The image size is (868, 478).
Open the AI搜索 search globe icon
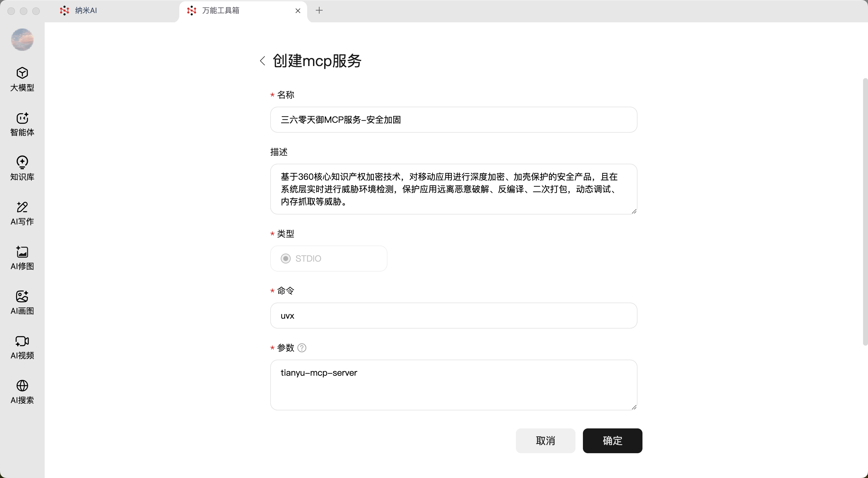(x=22, y=386)
